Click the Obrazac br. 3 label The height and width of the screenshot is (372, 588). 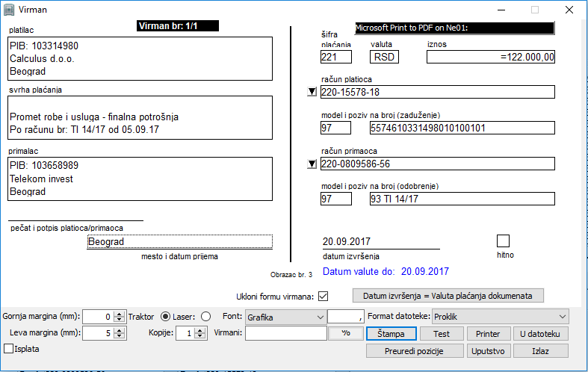[x=291, y=274]
